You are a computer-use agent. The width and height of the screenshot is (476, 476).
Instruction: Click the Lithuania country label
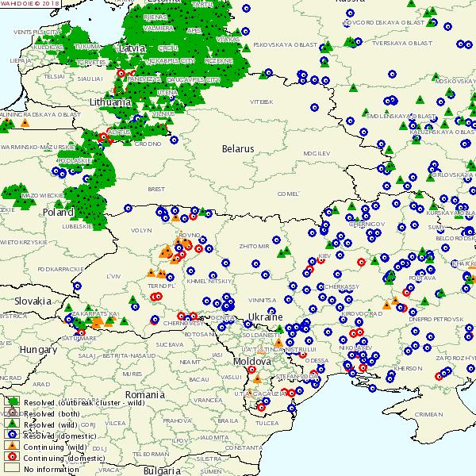click(110, 102)
